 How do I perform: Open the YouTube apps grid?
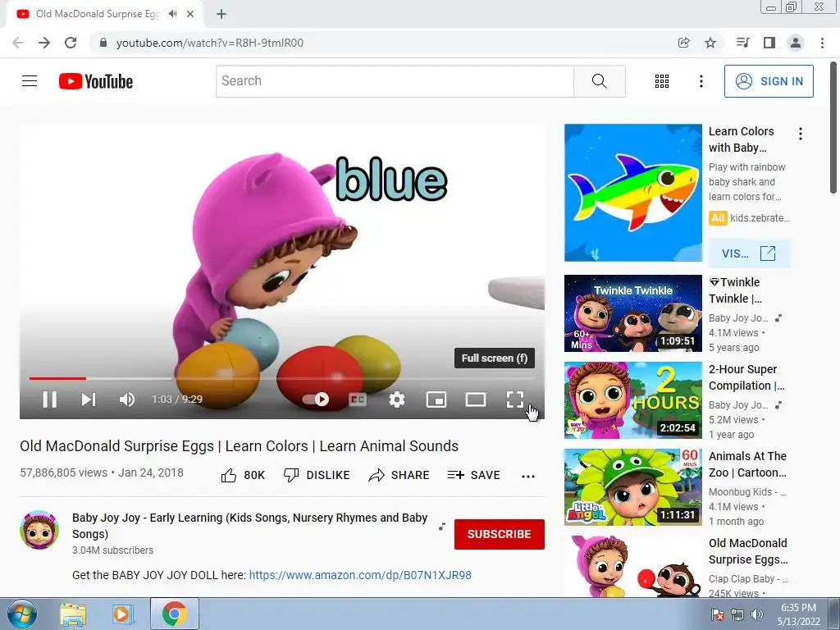pyautogui.click(x=662, y=81)
